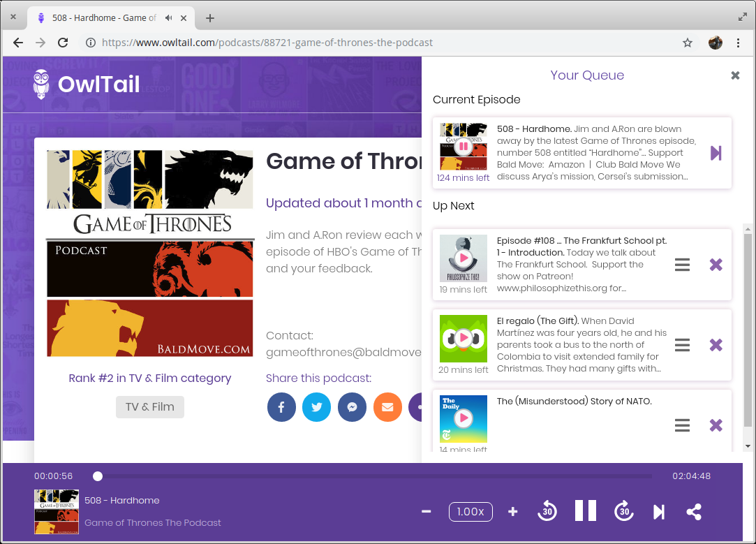The height and width of the screenshot is (544, 756).
Task: Reorder handle for Story of NATO episode
Action: 682,425
